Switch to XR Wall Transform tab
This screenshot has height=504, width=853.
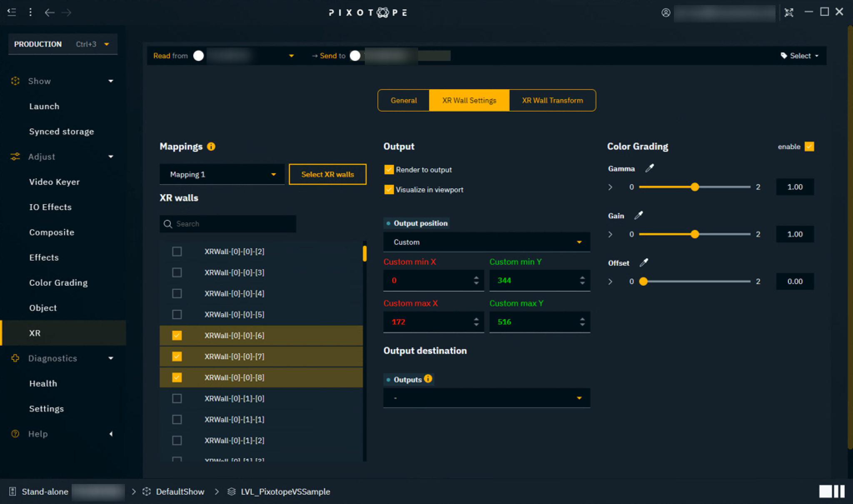[x=552, y=100]
